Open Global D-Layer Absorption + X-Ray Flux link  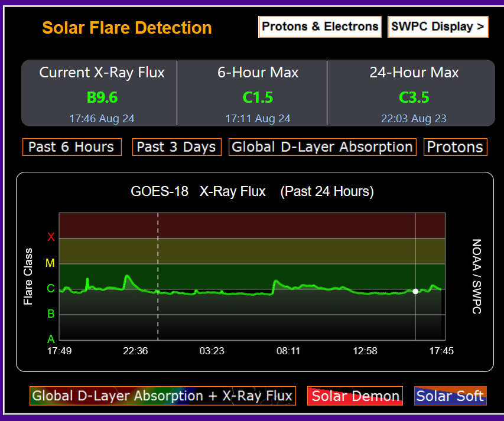pyautogui.click(x=162, y=396)
